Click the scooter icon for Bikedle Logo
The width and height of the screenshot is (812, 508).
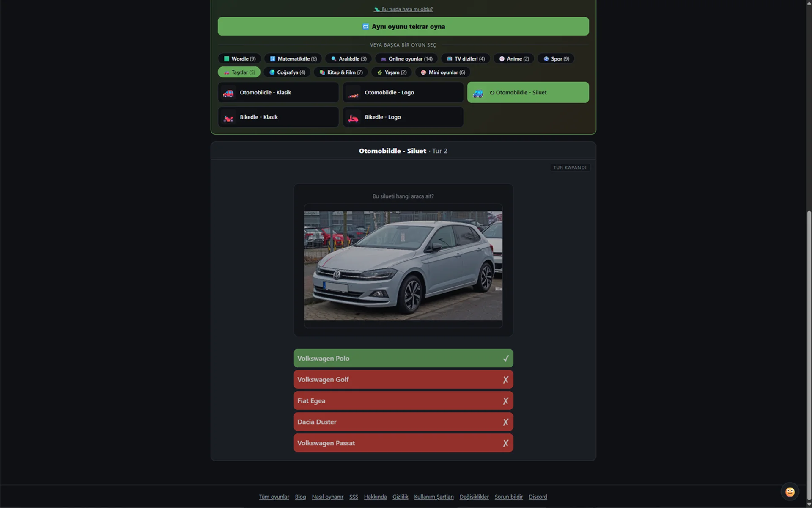coord(353,117)
